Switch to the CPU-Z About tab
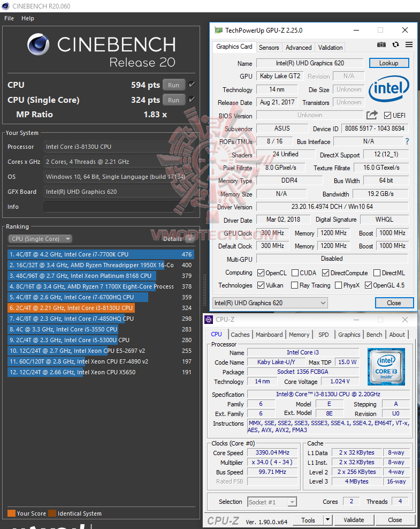Viewport: 420px width, 529px height. pos(397,335)
